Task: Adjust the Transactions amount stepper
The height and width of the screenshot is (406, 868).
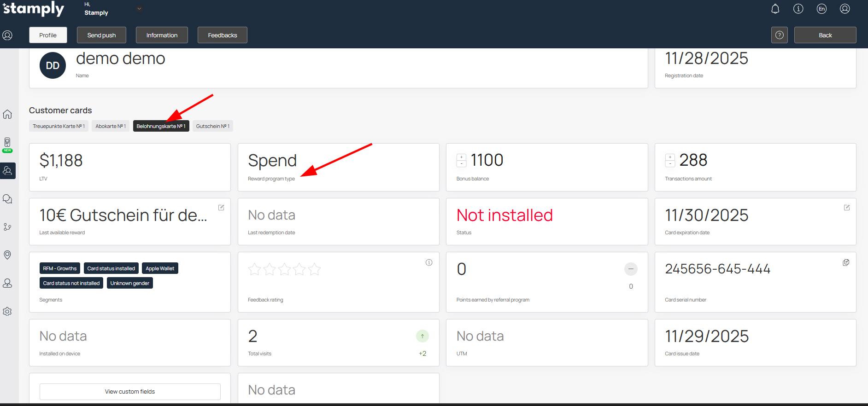Action: tap(670, 160)
